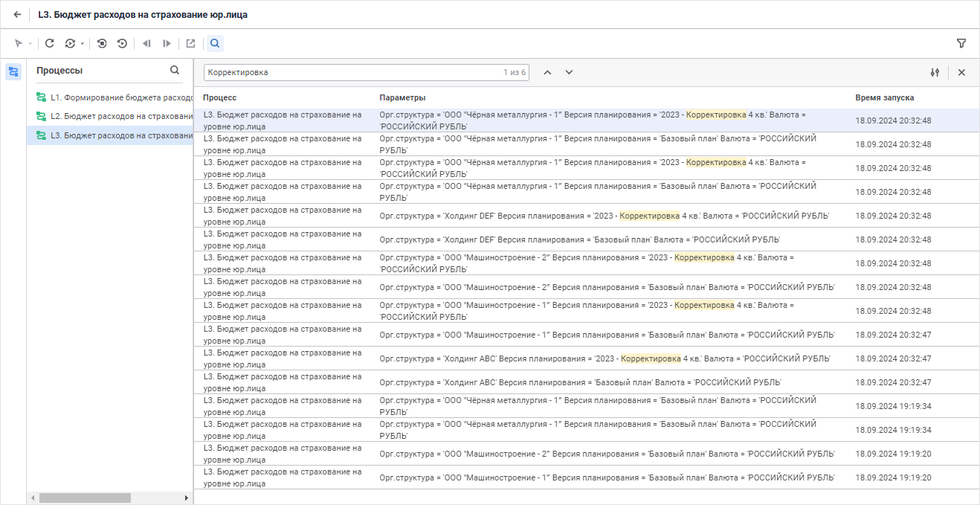Image resolution: width=980 pixels, height=505 pixels.
Task: Open the filter funnel icon at top right
Action: [961, 44]
